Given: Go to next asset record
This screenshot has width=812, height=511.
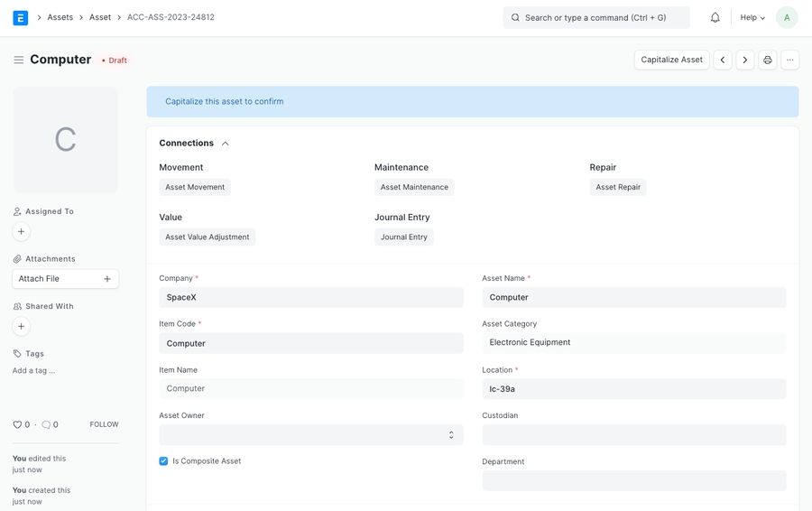Looking at the screenshot, I should (x=744, y=60).
